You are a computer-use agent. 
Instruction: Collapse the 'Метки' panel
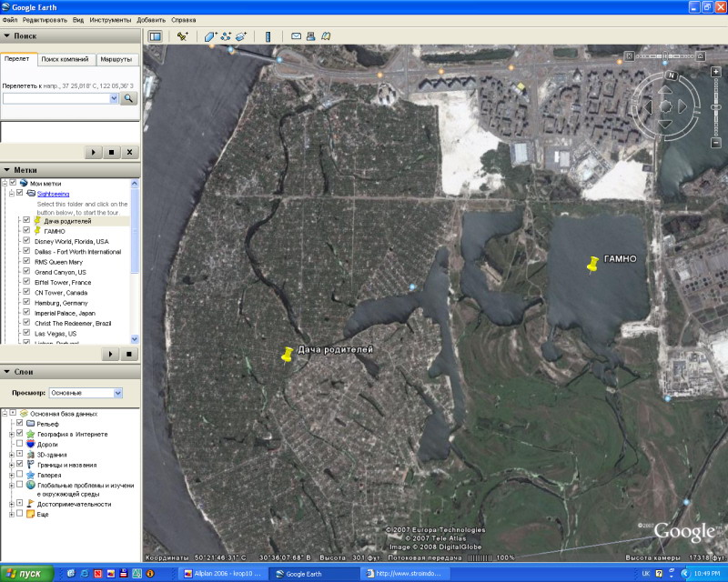click(x=7, y=170)
